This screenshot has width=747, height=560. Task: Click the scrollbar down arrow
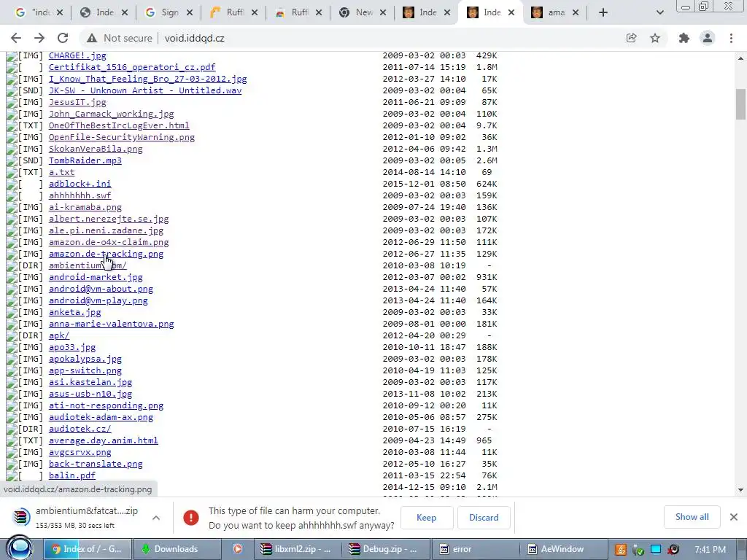[740, 489]
